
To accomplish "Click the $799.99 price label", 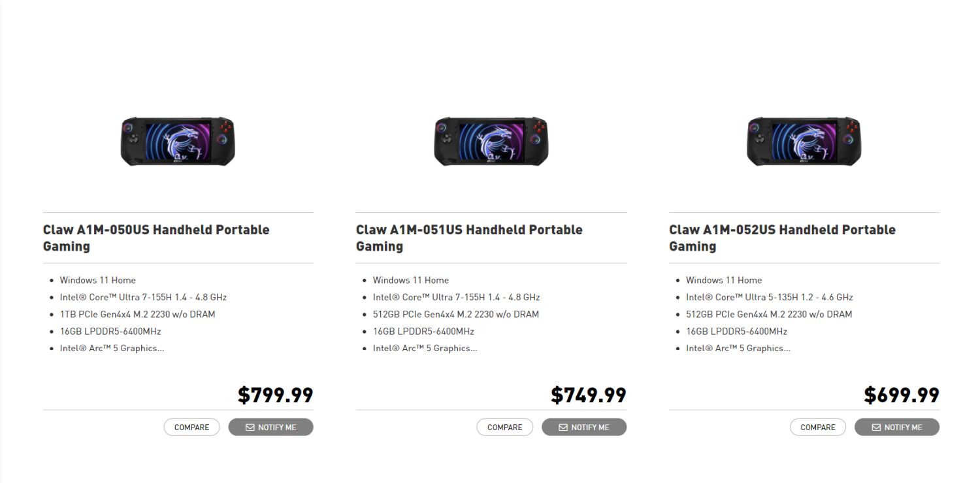I will tap(275, 395).
